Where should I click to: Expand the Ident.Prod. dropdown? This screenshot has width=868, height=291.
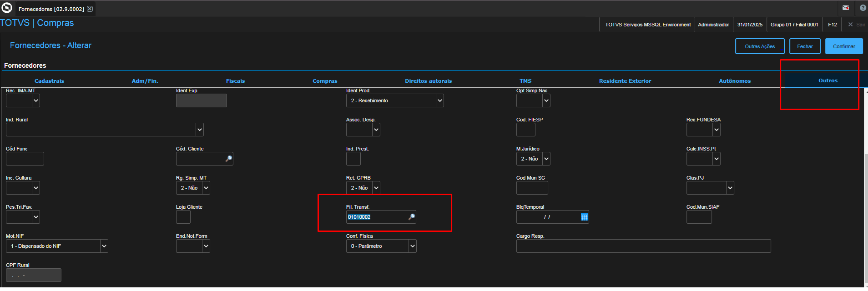pyautogui.click(x=439, y=100)
